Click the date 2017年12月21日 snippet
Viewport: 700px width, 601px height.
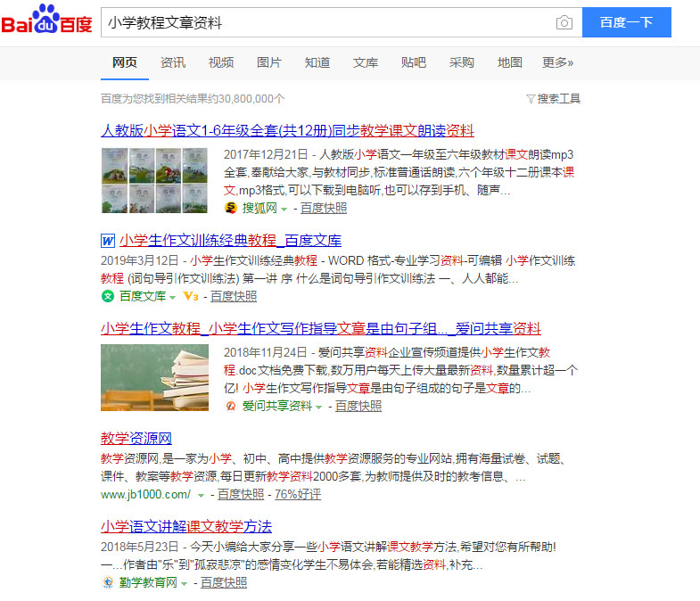pos(266,154)
